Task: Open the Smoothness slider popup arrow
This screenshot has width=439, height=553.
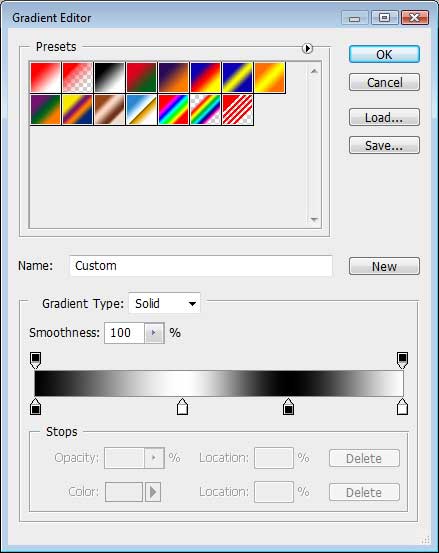Action: 154,333
